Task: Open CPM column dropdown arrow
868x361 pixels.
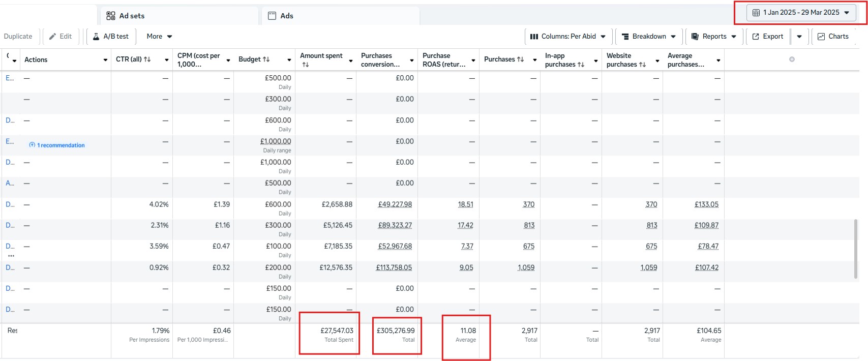Action: click(x=228, y=60)
